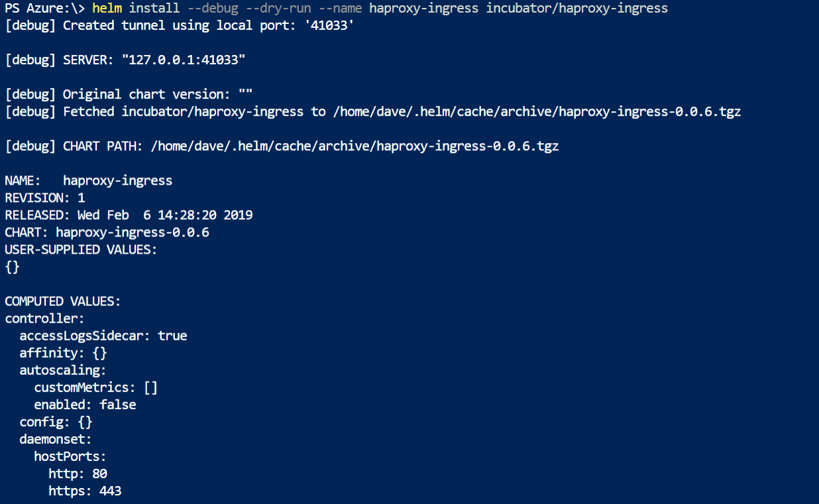Click accessLogsSidecar: true line
819x504 pixels.
pyautogui.click(x=103, y=336)
